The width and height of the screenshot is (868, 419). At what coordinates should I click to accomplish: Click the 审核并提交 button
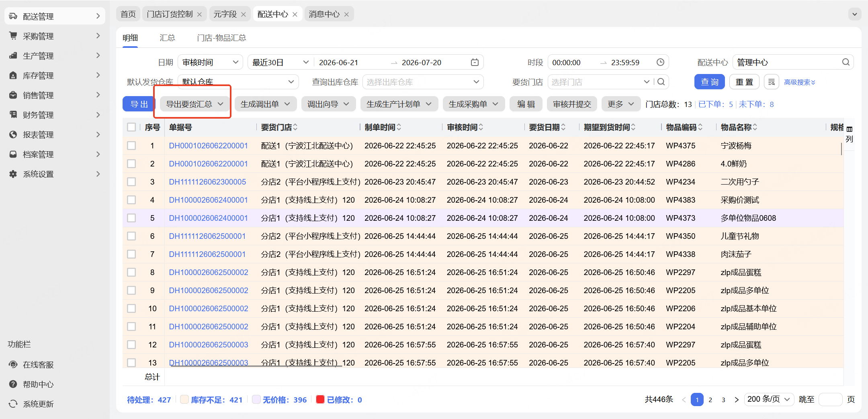[572, 105]
